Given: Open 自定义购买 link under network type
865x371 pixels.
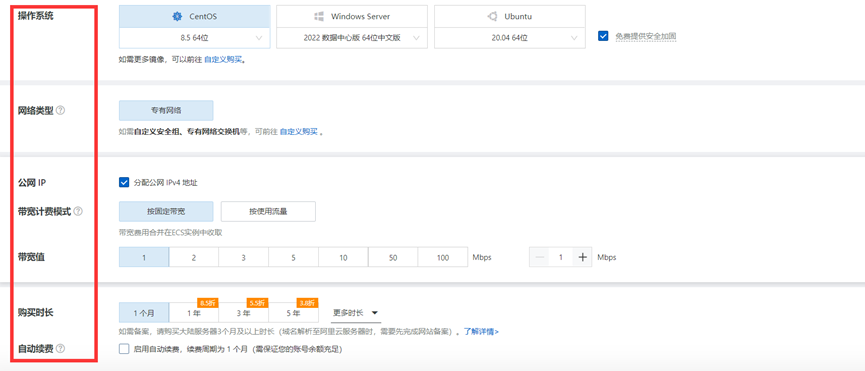Looking at the screenshot, I should (x=299, y=132).
